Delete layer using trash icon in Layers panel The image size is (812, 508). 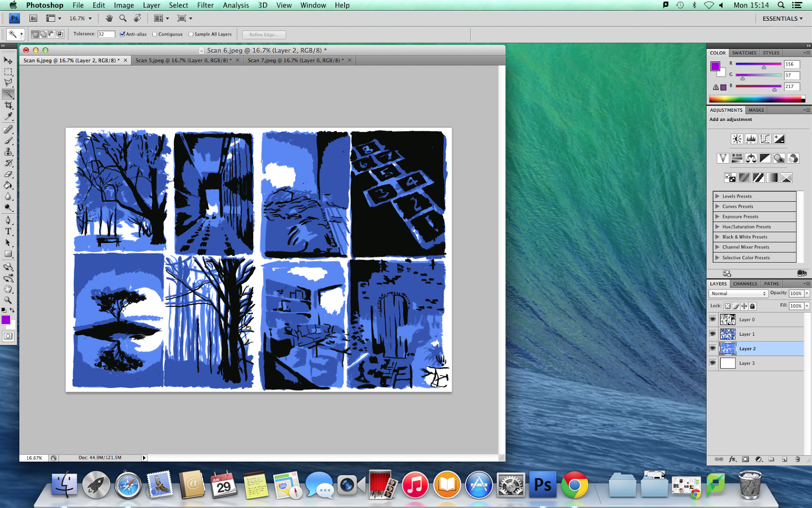(798, 459)
